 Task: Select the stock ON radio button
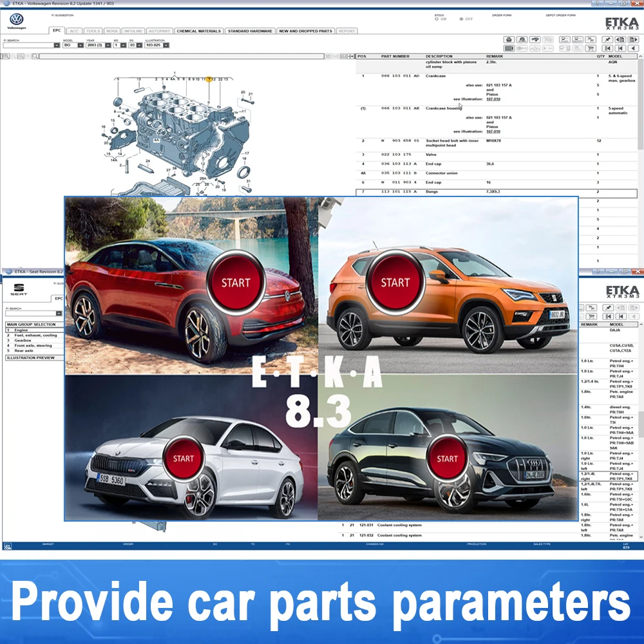coord(437,19)
